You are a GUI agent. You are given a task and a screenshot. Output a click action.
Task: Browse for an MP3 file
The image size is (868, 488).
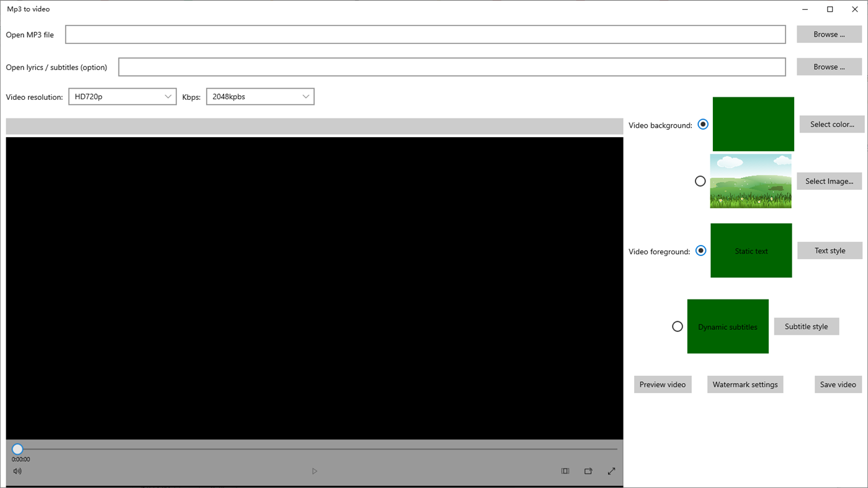[829, 34]
